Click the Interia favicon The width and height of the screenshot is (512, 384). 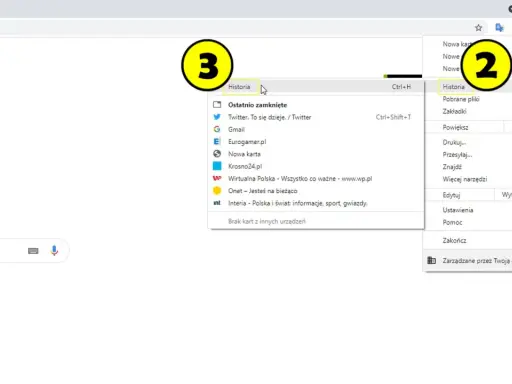click(x=217, y=203)
